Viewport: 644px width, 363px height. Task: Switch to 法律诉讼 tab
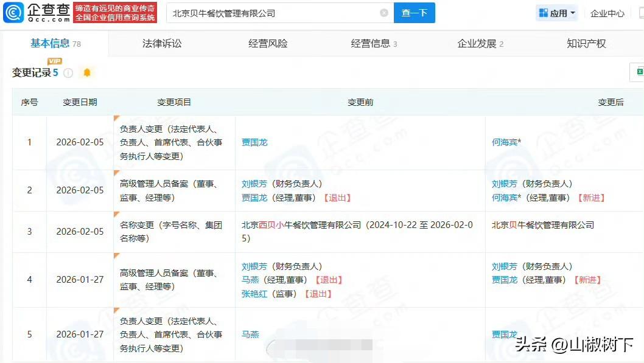162,44
